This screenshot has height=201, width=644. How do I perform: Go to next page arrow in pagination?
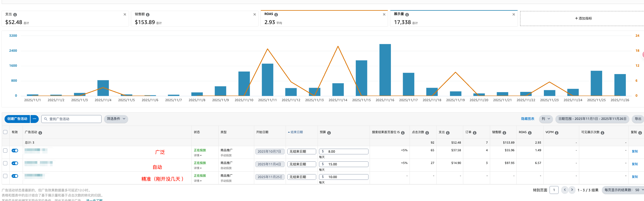click(x=572, y=190)
